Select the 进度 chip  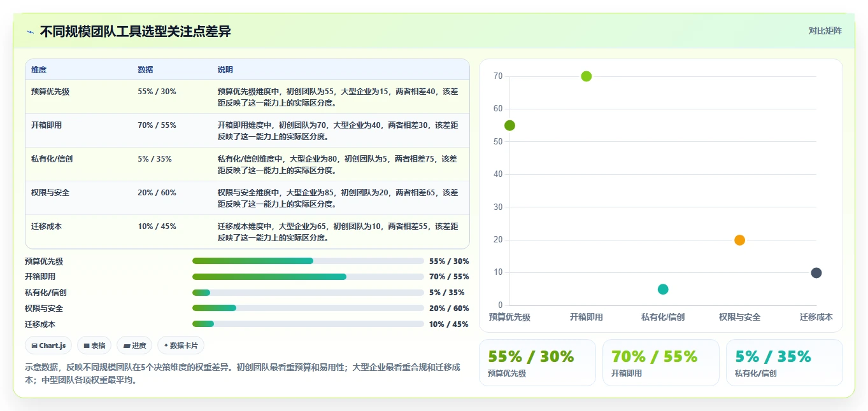pos(134,345)
